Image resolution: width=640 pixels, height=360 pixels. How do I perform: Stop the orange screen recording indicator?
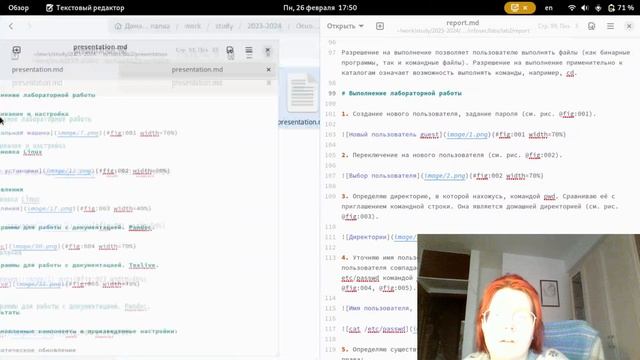click(x=520, y=8)
